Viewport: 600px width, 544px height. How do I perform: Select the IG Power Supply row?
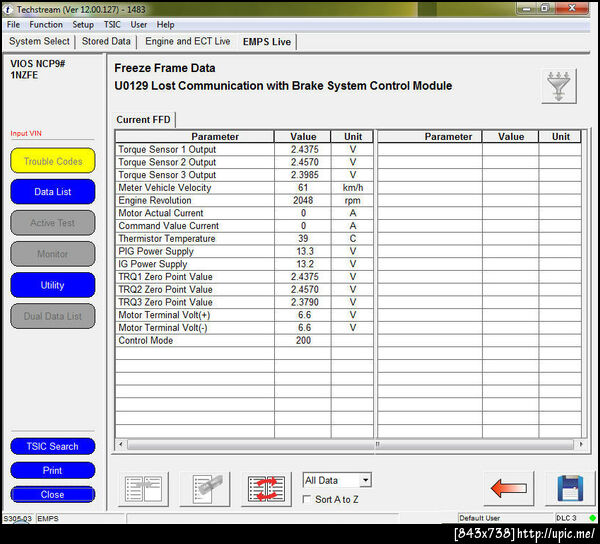(244, 264)
